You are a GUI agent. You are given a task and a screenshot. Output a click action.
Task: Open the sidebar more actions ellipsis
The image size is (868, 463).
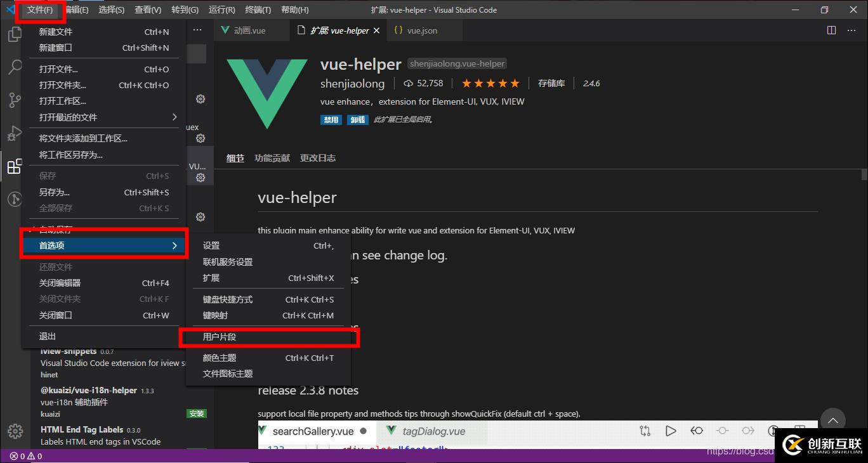point(197,30)
